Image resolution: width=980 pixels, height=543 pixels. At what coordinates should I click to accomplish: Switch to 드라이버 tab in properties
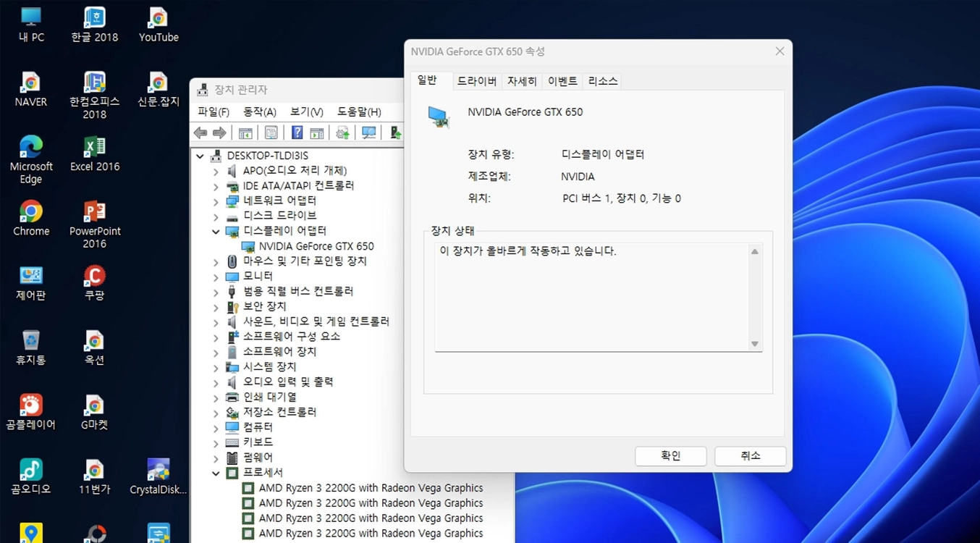click(477, 81)
